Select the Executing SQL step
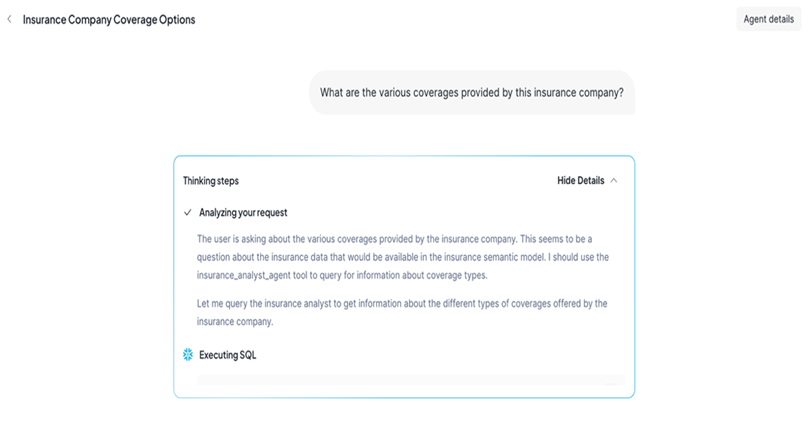812x439 pixels. (x=227, y=354)
